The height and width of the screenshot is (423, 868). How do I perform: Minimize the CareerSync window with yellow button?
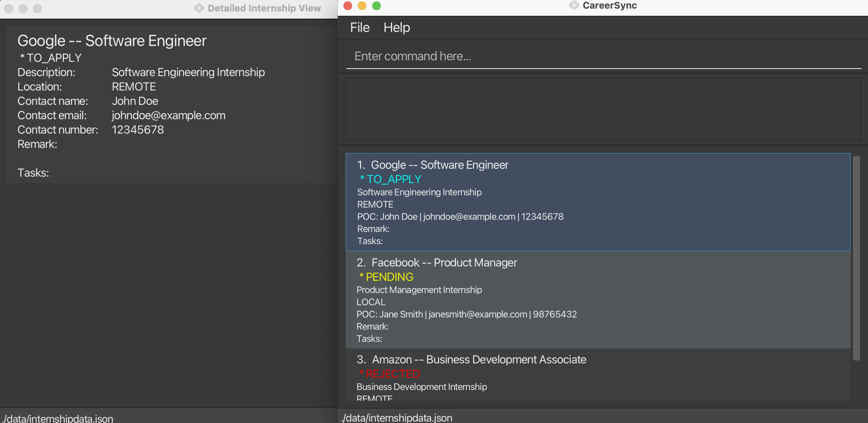click(x=362, y=6)
